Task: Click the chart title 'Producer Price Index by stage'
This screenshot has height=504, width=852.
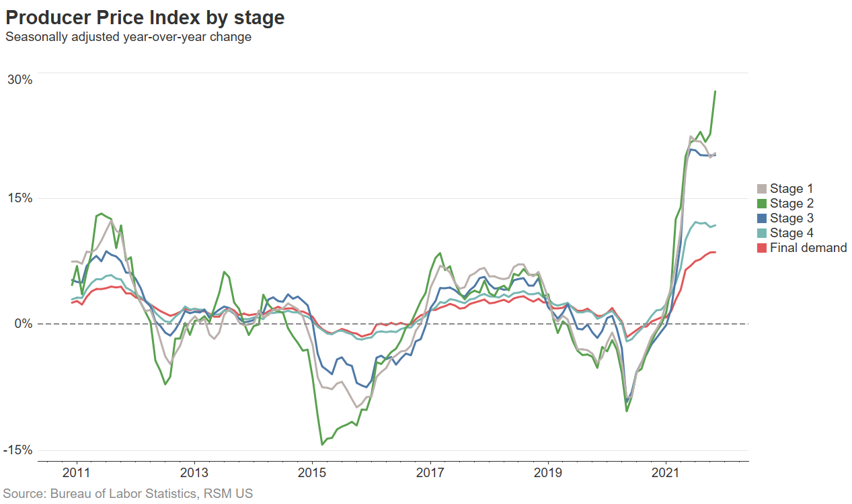Action: click(145, 17)
